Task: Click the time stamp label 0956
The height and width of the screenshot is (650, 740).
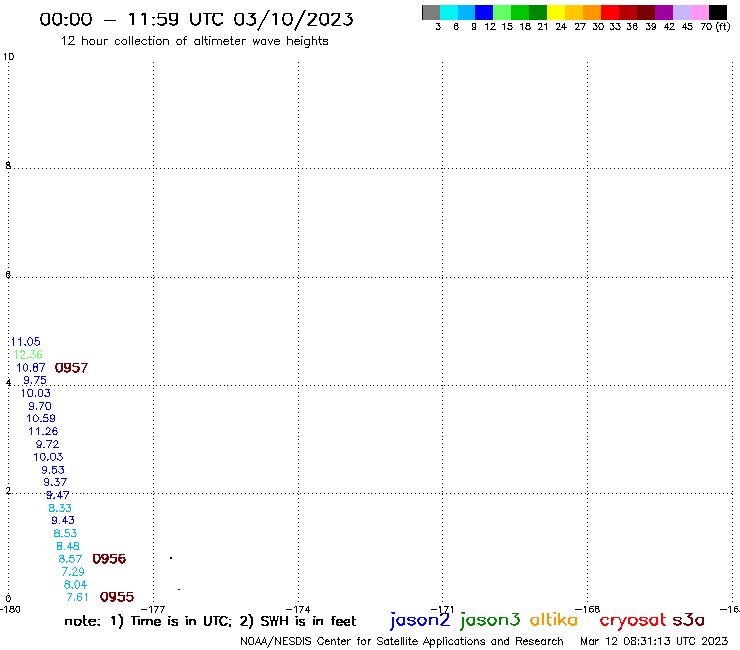Action: coord(109,559)
